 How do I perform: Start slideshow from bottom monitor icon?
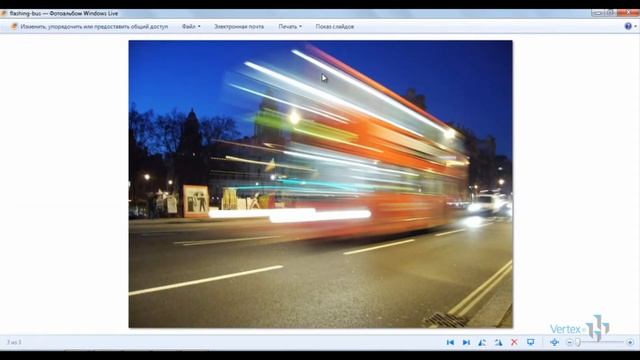click(530, 342)
